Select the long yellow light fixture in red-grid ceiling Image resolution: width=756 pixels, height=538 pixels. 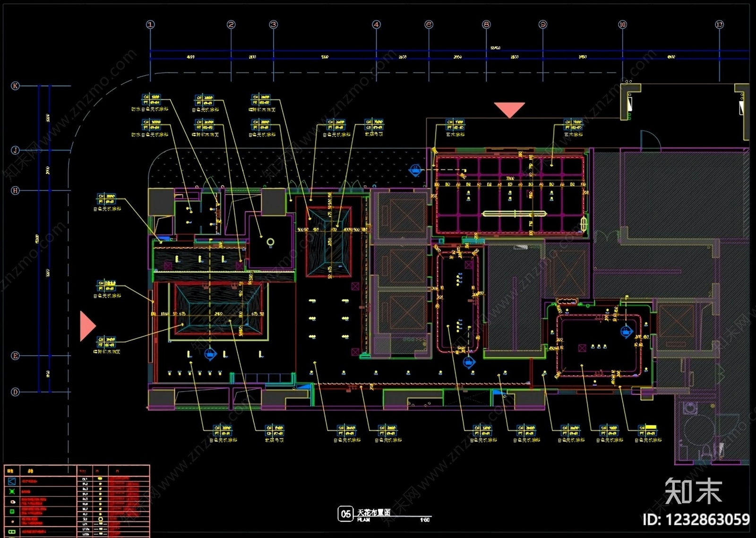coord(514,213)
